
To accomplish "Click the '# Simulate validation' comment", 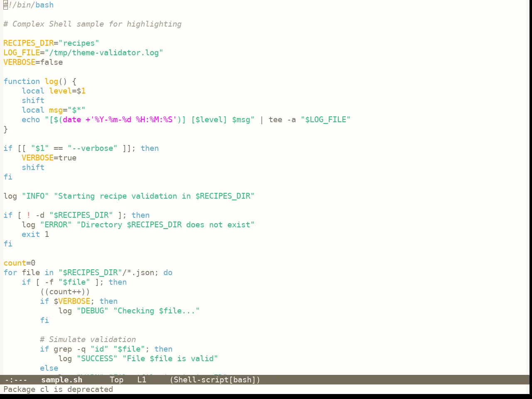I will click(x=88, y=340).
